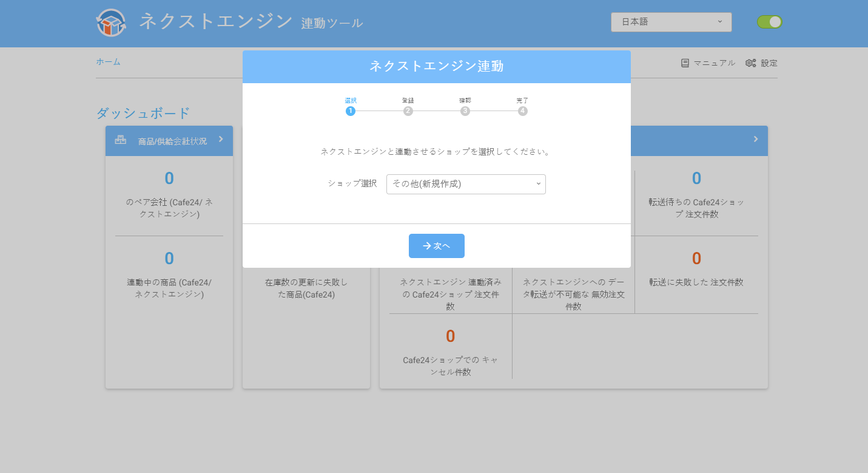Click データ転送が不可能な 無効注文件数 label
The width and height of the screenshot is (868, 473).
(x=574, y=294)
